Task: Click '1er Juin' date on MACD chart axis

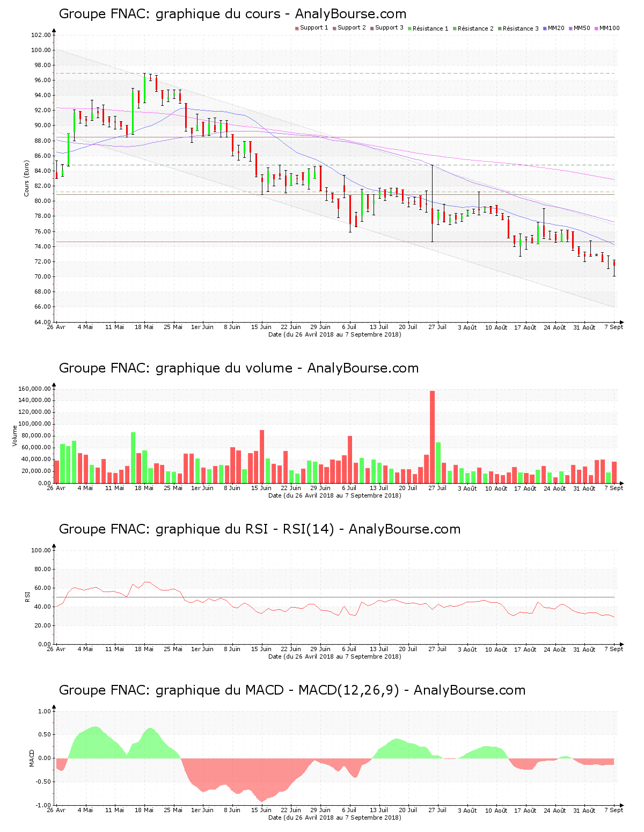Action: [x=202, y=810]
